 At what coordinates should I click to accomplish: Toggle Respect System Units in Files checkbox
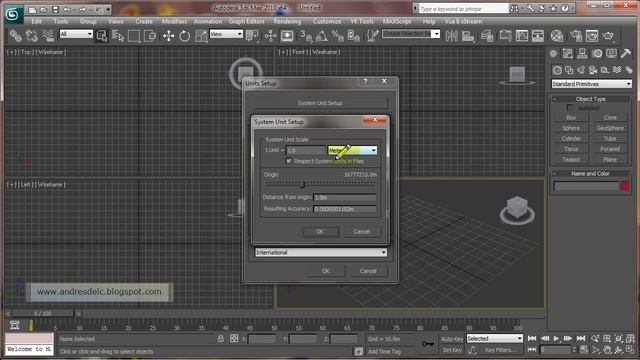289,161
